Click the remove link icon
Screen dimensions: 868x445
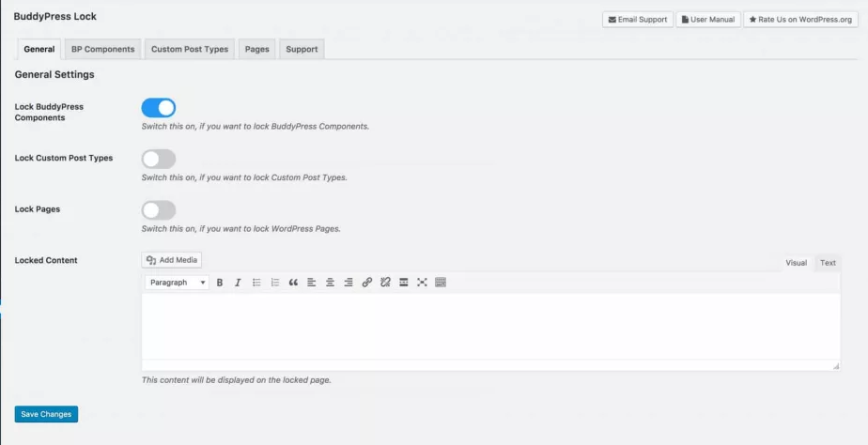click(385, 283)
